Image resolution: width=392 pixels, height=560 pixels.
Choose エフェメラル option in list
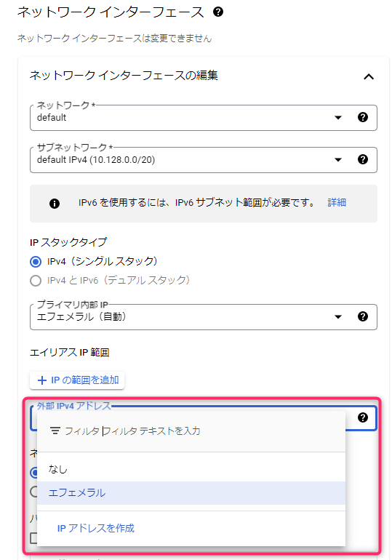(x=191, y=493)
